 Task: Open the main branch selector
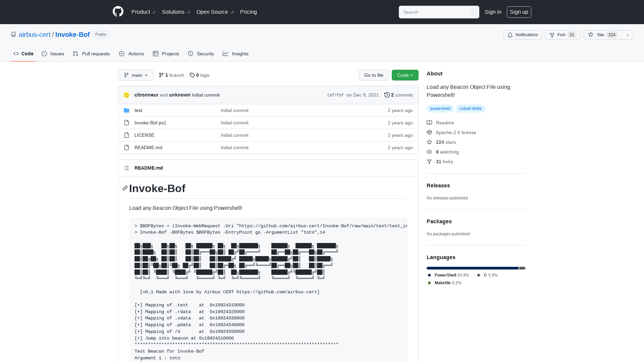click(x=136, y=75)
